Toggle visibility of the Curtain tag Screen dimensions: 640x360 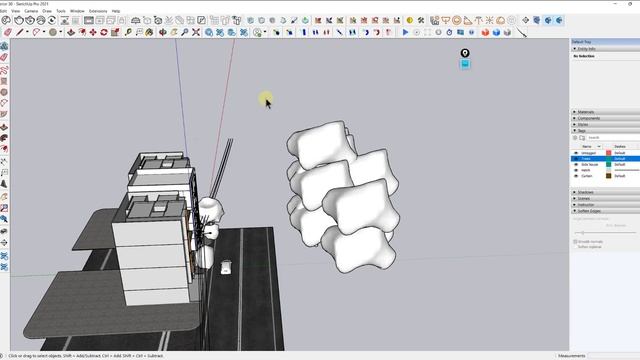pyautogui.click(x=576, y=176)
